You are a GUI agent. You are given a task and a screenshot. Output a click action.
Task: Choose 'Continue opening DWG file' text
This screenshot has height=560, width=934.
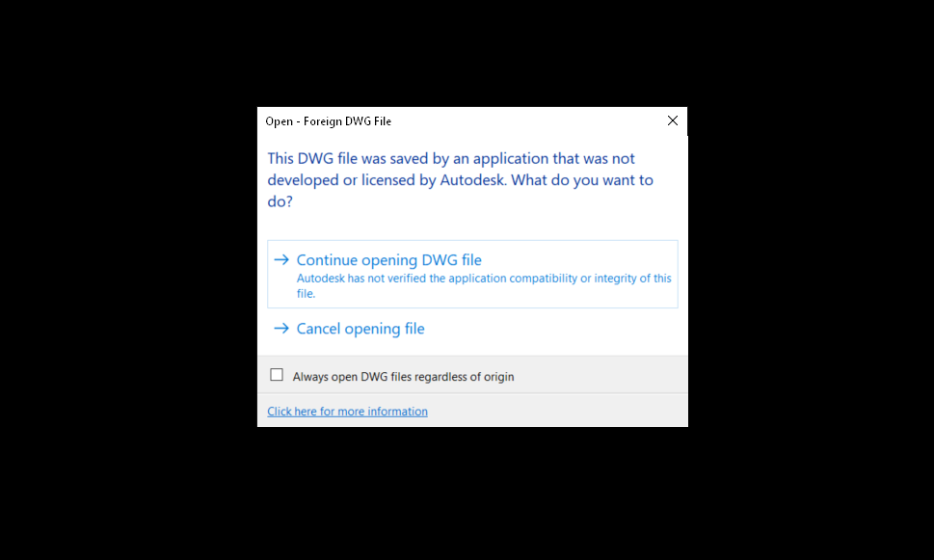point(388,260)
